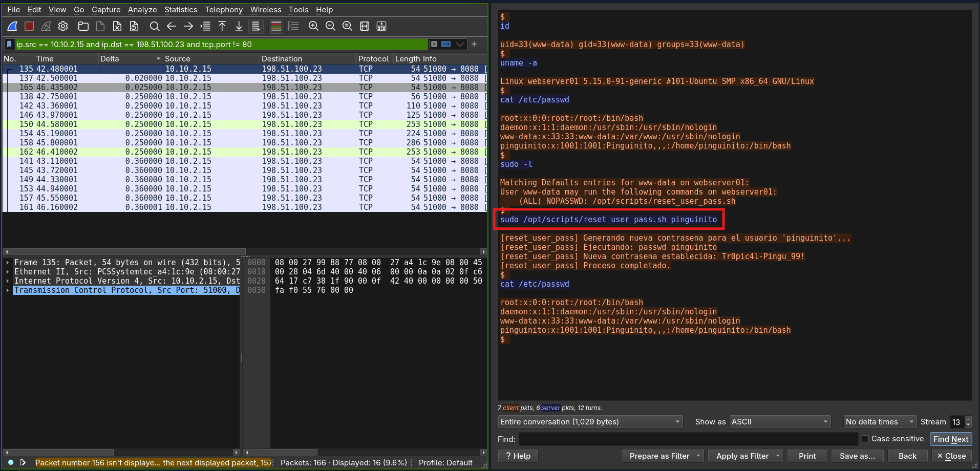Screen dimensions: 980x471
Task: Open the Statistics menu
Action: 181,10
